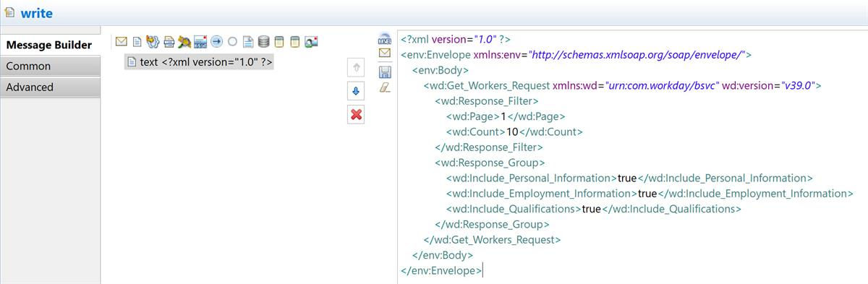Click the Include_Personal_Information line
The image size is (868, 284).
coord(630,178)
